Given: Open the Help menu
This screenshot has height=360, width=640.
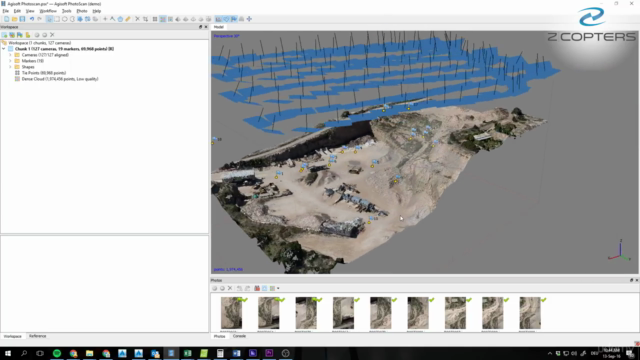Looking at the screenshot, I should tap(97, 11).
